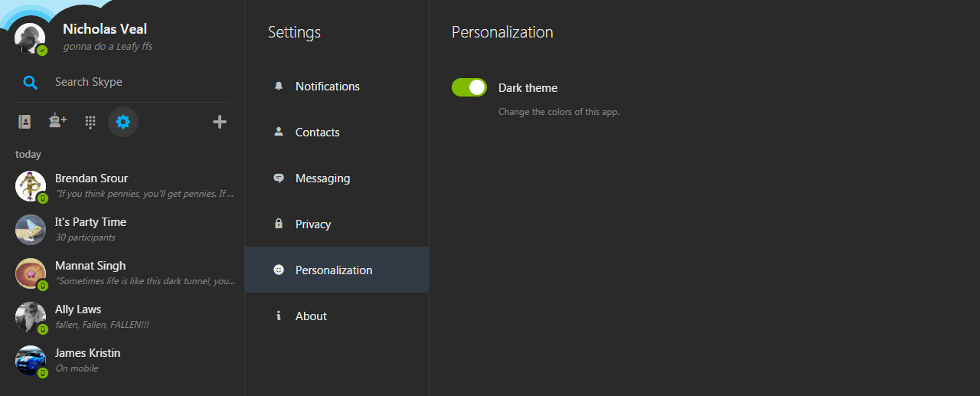980x396 pixels.
Task: Open chat with Brendan Srour
Action: pyautogui.click(x=122, y=186)
